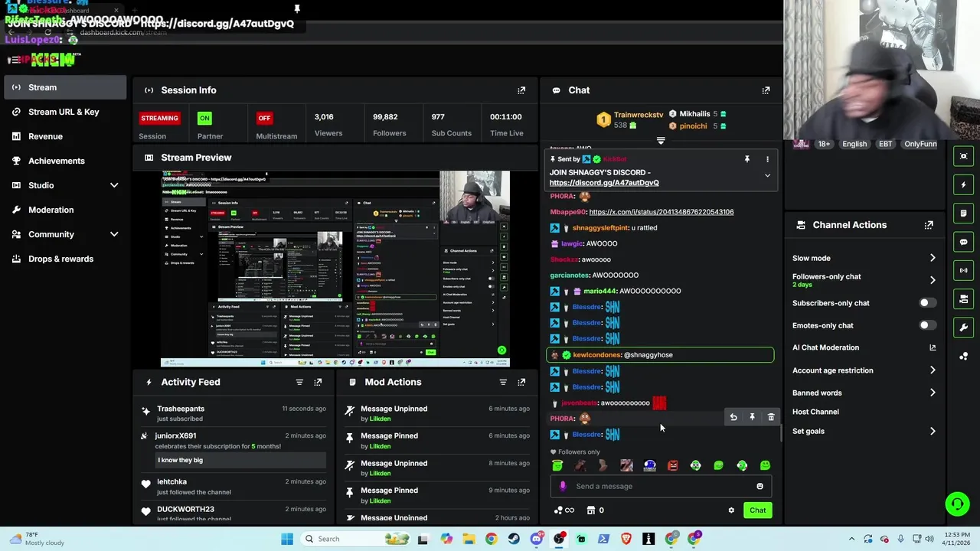The image size is (980, 551).
Task: Expand Followers-only chat options
Action: (932, 280)
